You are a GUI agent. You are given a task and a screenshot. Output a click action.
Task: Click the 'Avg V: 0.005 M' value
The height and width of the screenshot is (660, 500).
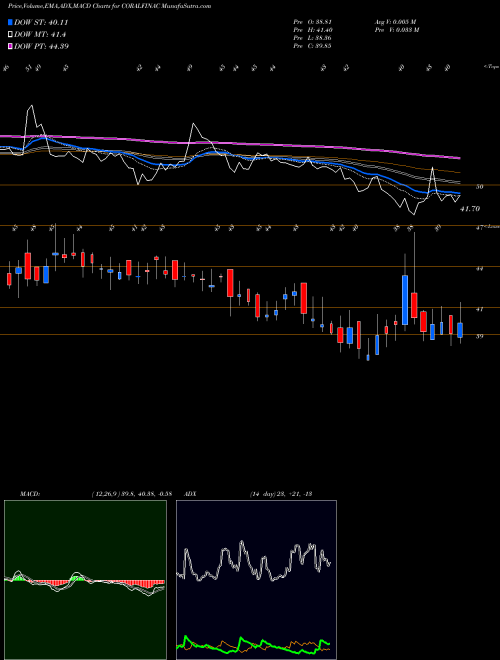click(x=395, y=21)
